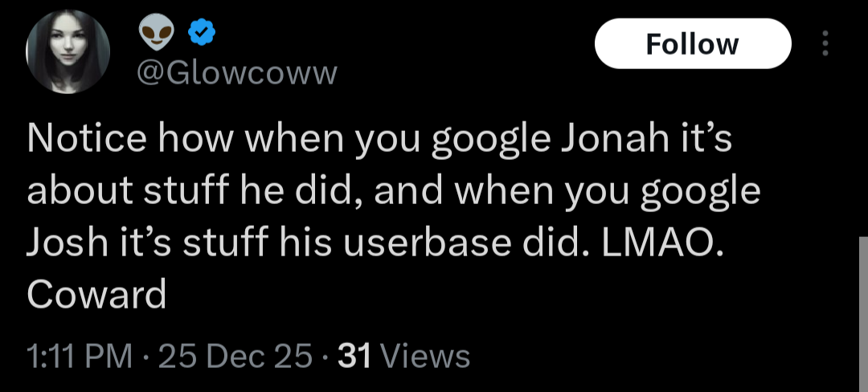Open the three-dot more options menu
Image resolution: width=868 pixels, height=392 pixels.
click(x=825, y=43)
